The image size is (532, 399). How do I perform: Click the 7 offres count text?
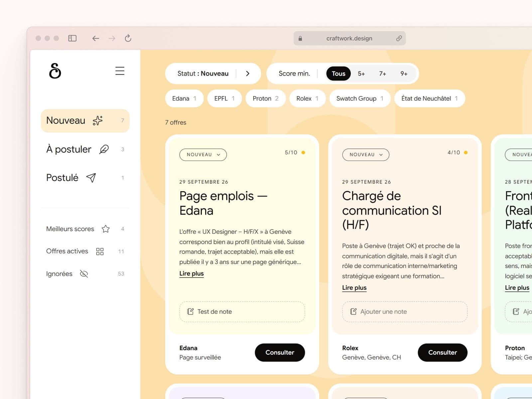click(x=176, y=122)
